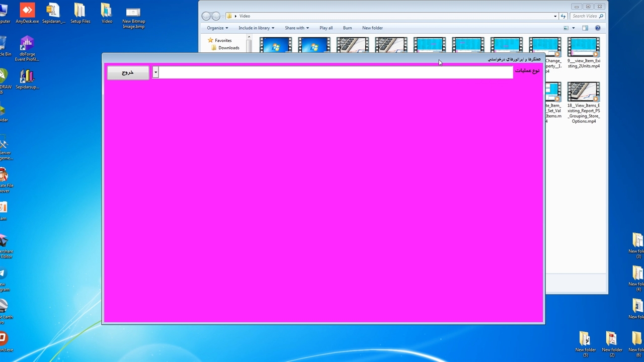Toggle the Explorer preview pane button
The height and width of the screenshot is (362, 644).
(585, 28)
